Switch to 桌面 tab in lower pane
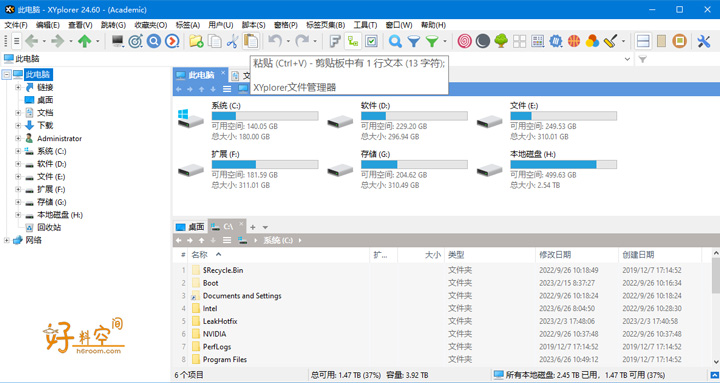The image size is (720, 383). [x=191, y=227]
